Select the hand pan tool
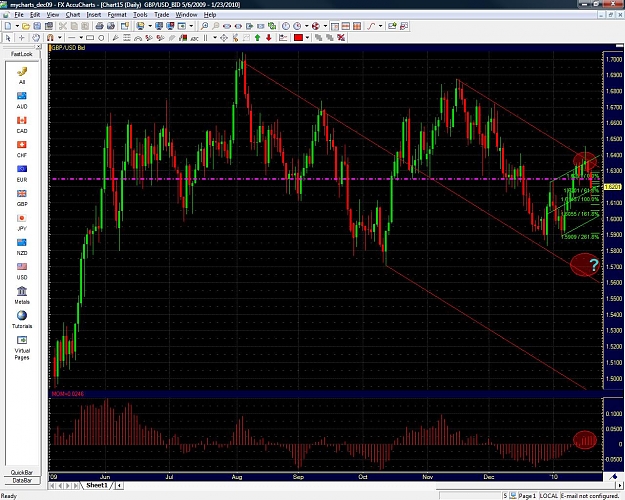625x500 pixels. coord(36,38)
